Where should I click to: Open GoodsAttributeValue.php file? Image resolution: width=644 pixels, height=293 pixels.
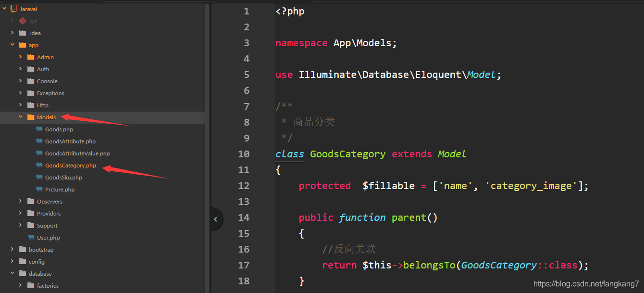pyautogui.click(x=77, y=153)
